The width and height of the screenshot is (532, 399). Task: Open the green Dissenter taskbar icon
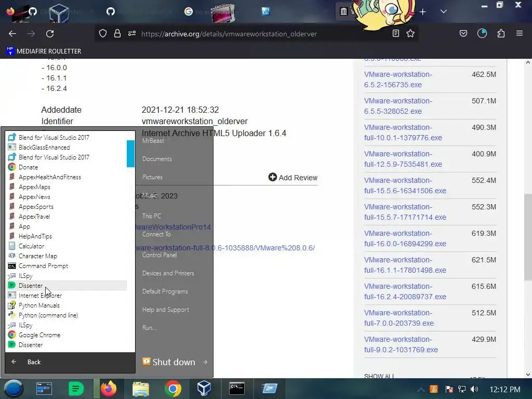click(76, 389)
